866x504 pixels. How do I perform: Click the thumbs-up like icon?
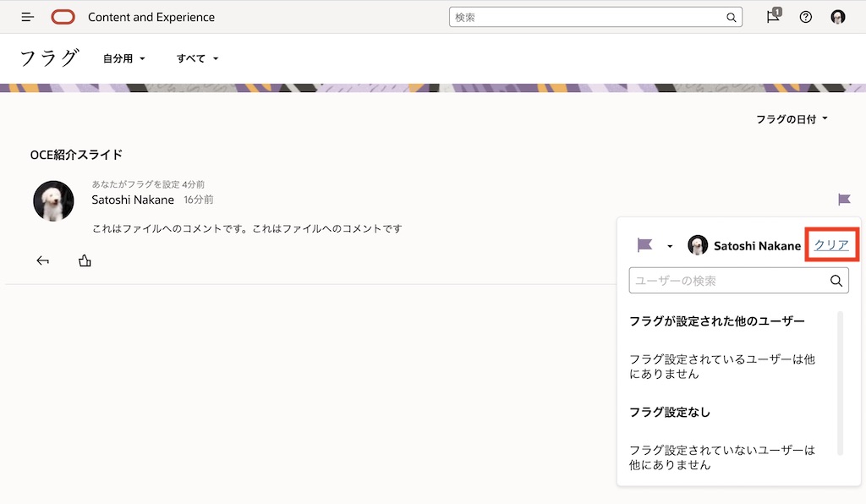(x=84, y=260)
